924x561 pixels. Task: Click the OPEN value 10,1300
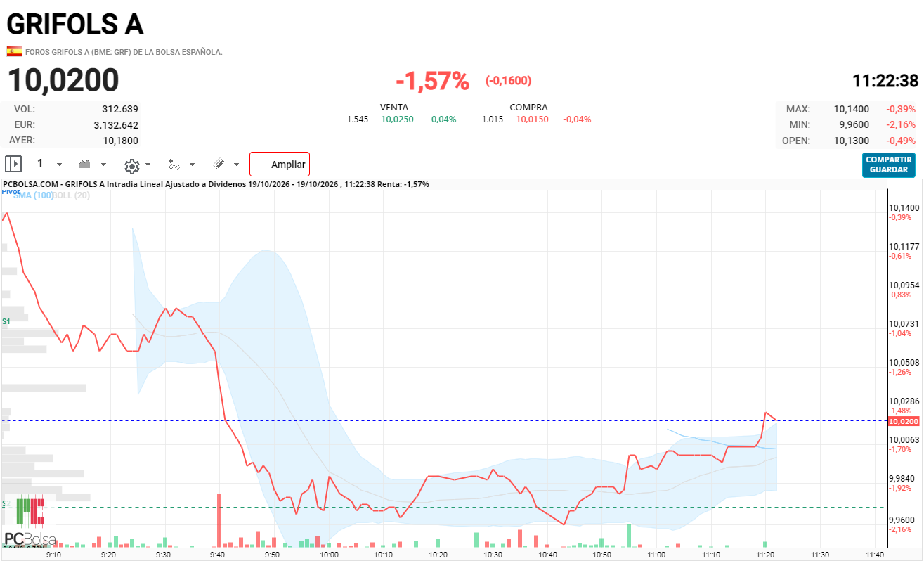851,140
